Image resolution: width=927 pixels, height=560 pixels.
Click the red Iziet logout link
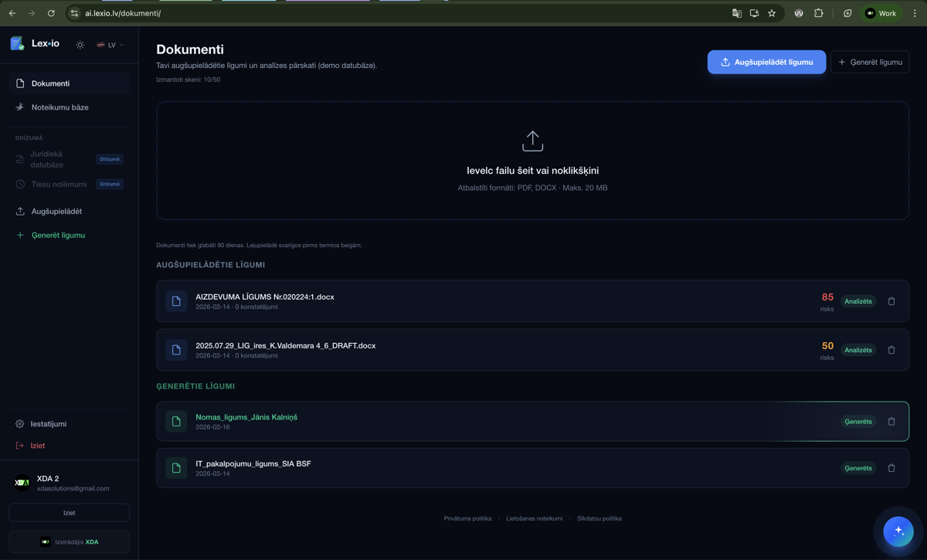click(x=37, y=446)
